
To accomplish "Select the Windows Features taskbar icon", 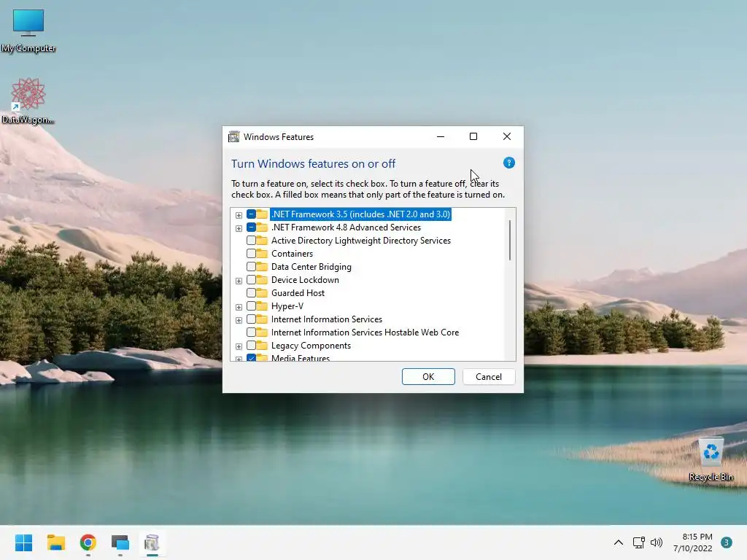I will (x=152, y=542).
